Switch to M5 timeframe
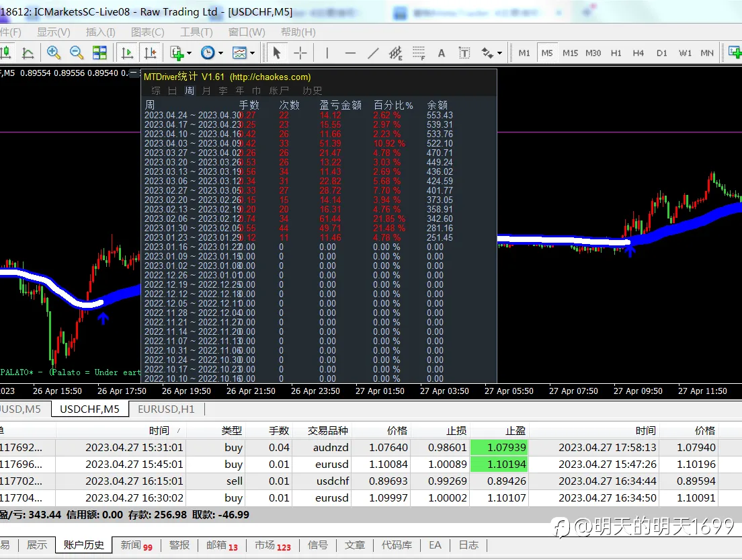 click(x=547, y=53)
